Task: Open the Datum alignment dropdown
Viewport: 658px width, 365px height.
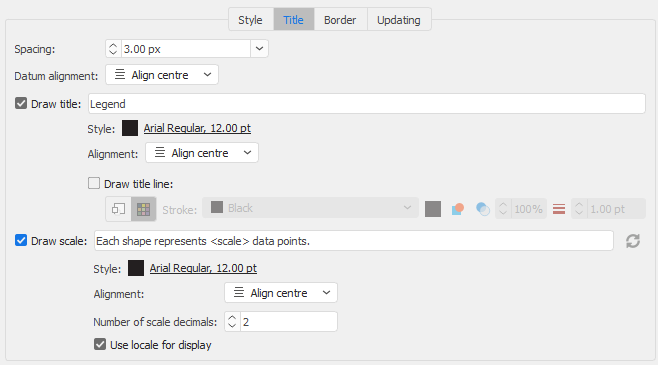Action: [162, 75]
